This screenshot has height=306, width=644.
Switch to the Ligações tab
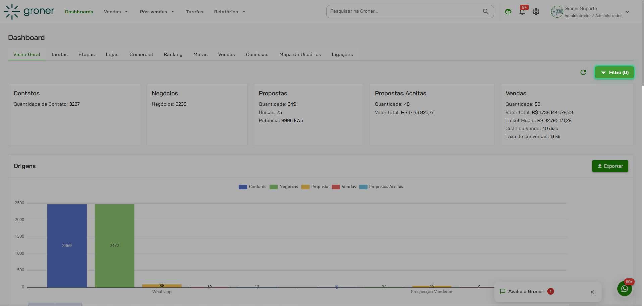342,54
